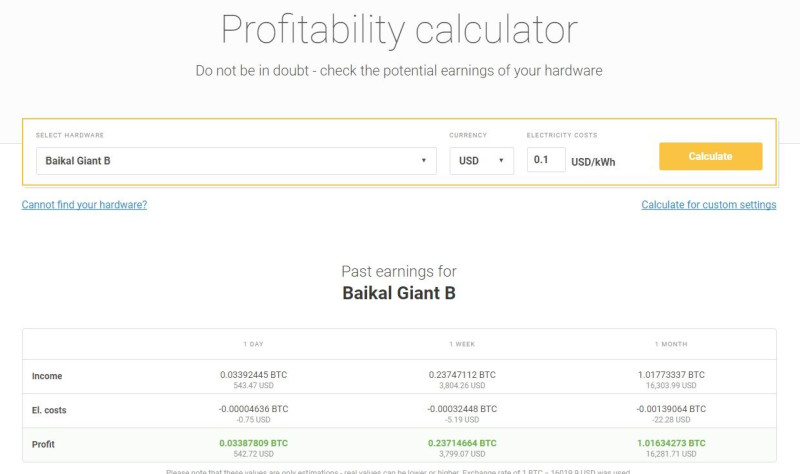Select the Income row label
The width and height of the screenshot is (800, 474).
pyautogui.click(x=47, y=376)
